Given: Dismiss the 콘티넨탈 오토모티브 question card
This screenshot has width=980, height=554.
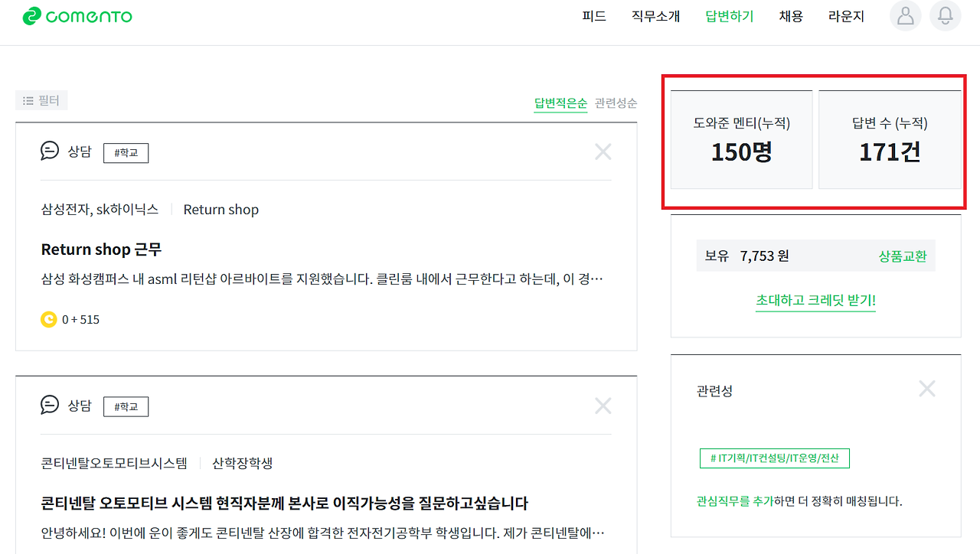Looking at the screenshot, I should point(603,405).
